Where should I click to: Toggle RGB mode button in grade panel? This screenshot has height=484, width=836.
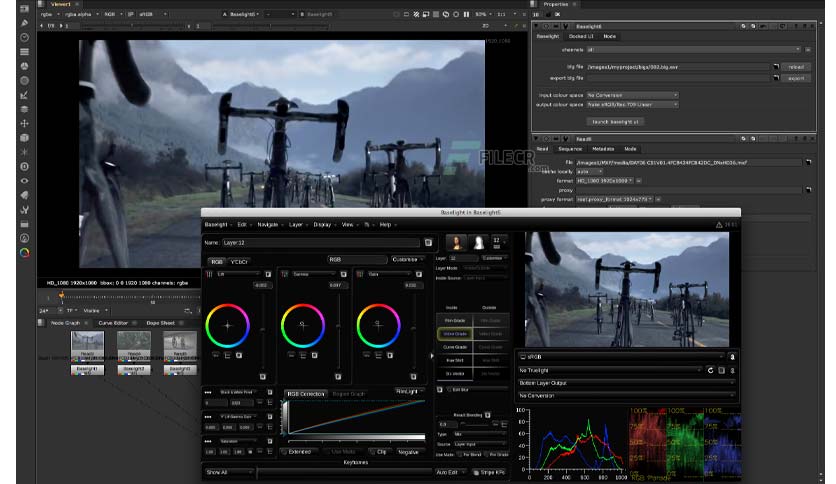[216, 262]
